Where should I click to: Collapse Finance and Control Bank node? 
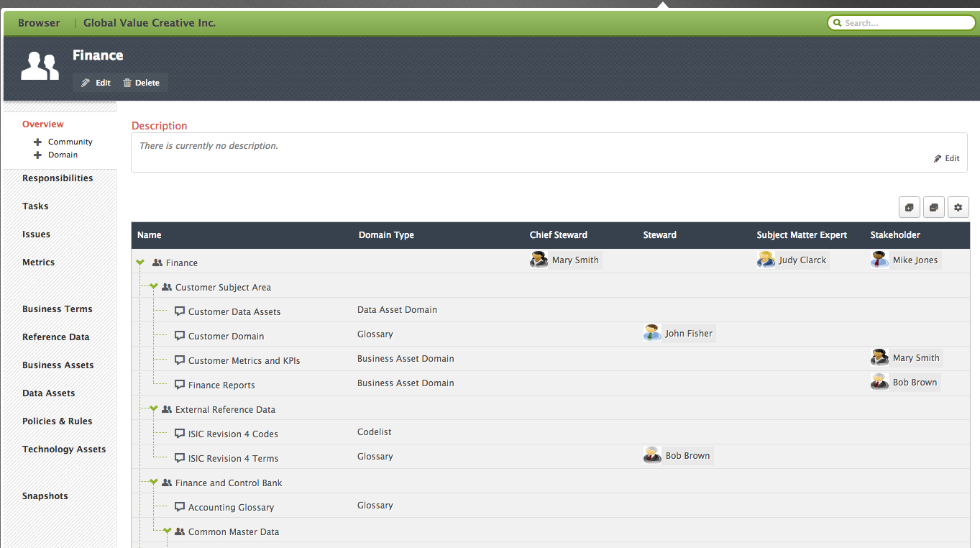click(154, 482)
